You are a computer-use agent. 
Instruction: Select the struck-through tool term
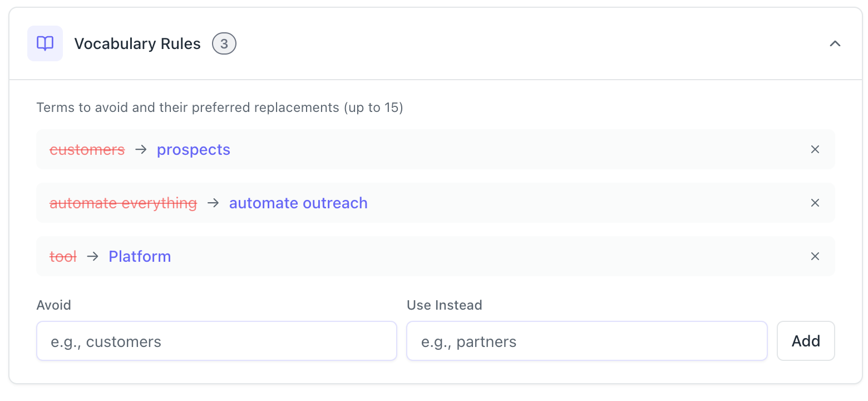click(63, 257)
